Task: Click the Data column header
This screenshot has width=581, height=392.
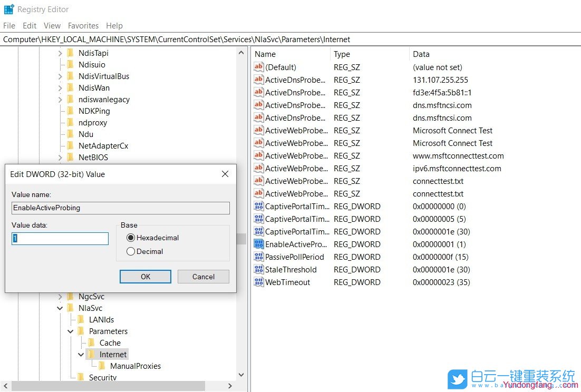Action: pyautogui.click(x=421, y=54)
